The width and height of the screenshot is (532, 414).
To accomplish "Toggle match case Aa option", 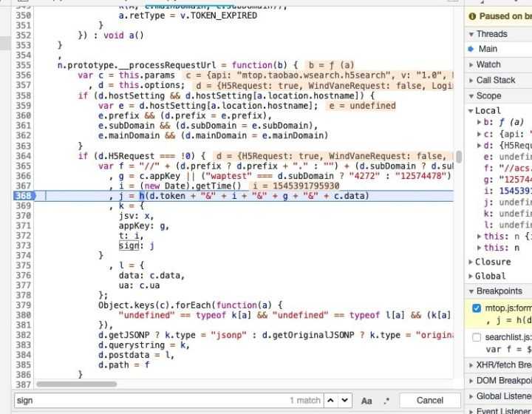I will coord(366,401).
